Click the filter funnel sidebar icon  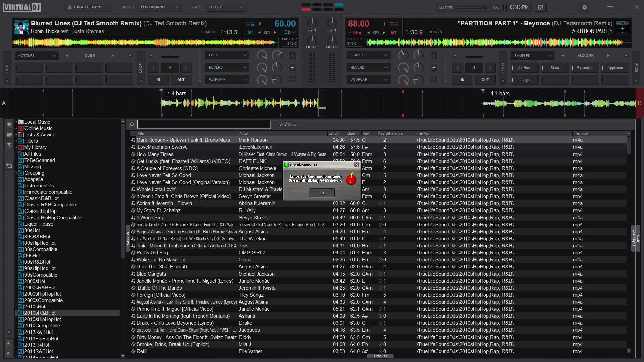(9, 145)
